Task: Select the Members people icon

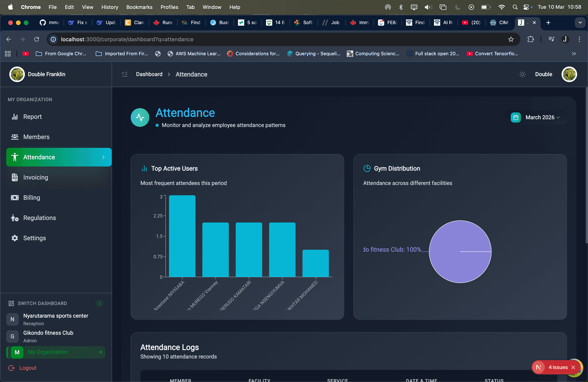Action: (15, 137)
